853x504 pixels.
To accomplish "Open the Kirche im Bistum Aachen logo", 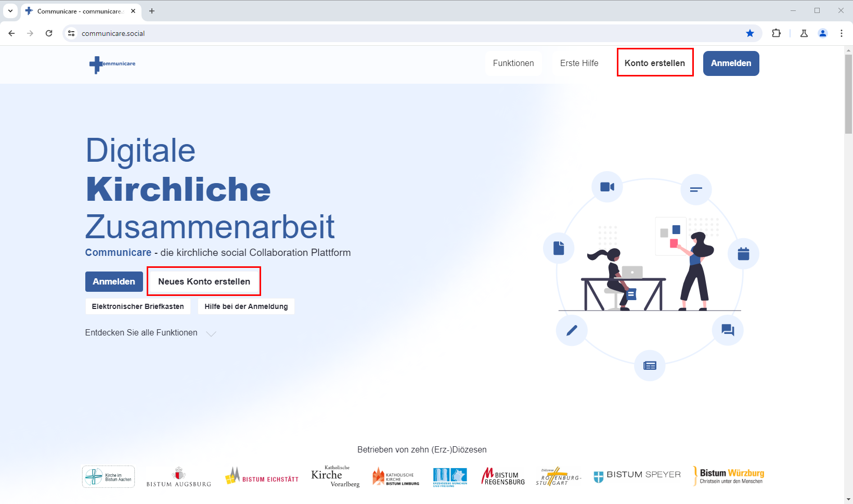I will coord(108,476).
